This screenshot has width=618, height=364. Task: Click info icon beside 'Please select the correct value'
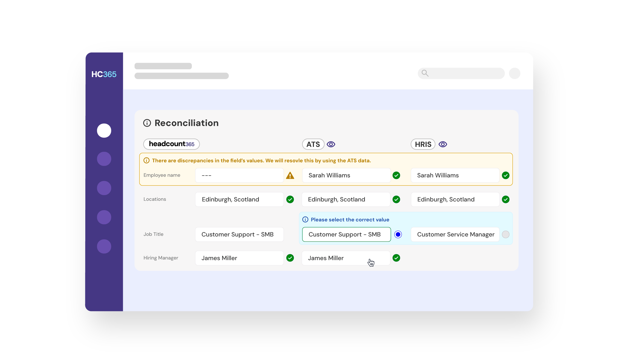click(x=305, y=220)
